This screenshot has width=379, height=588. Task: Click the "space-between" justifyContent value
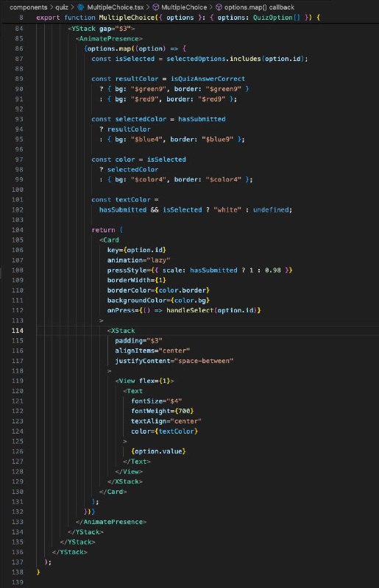[x=204, y=361]
